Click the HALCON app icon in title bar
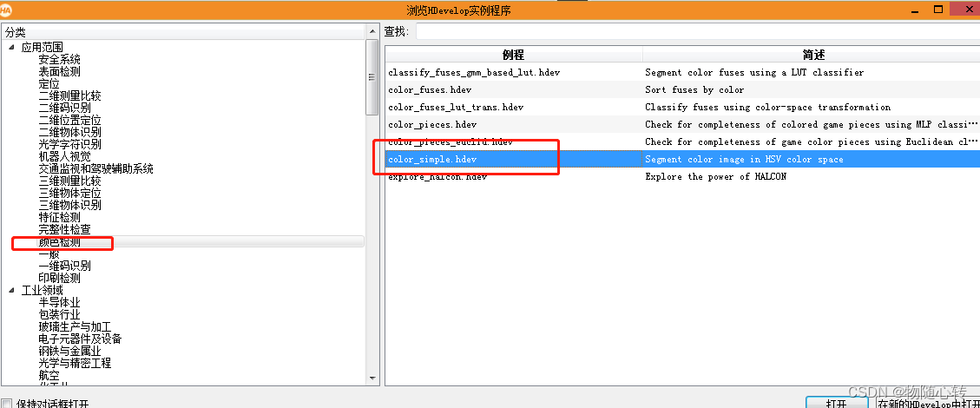 point(5,10)
